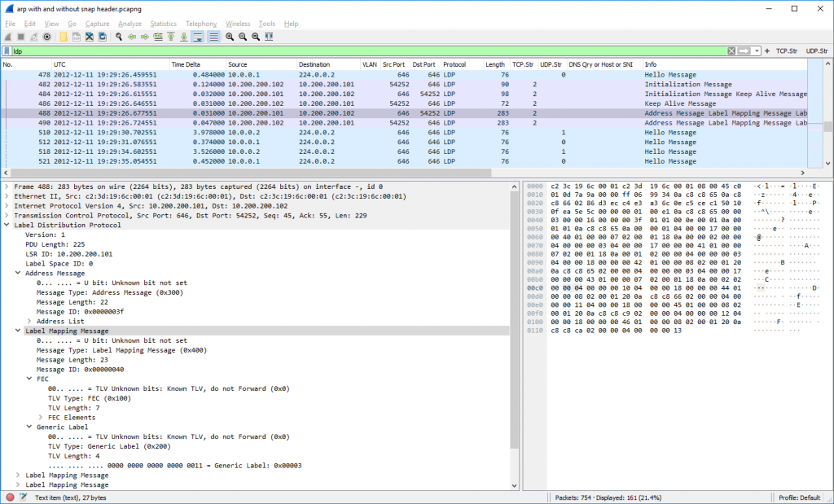The image size is (834, 504).
Task: Click the resize columns toolbar icon
Action: [269, 37]
